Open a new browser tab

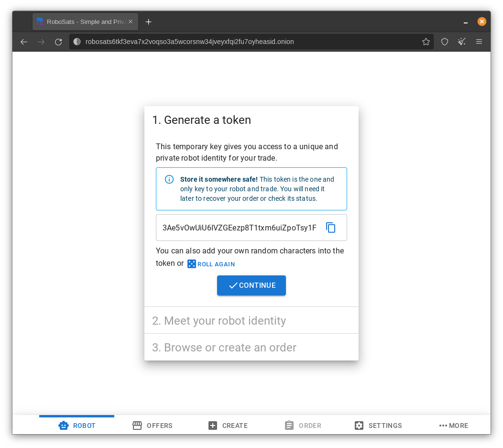point(148,22)
